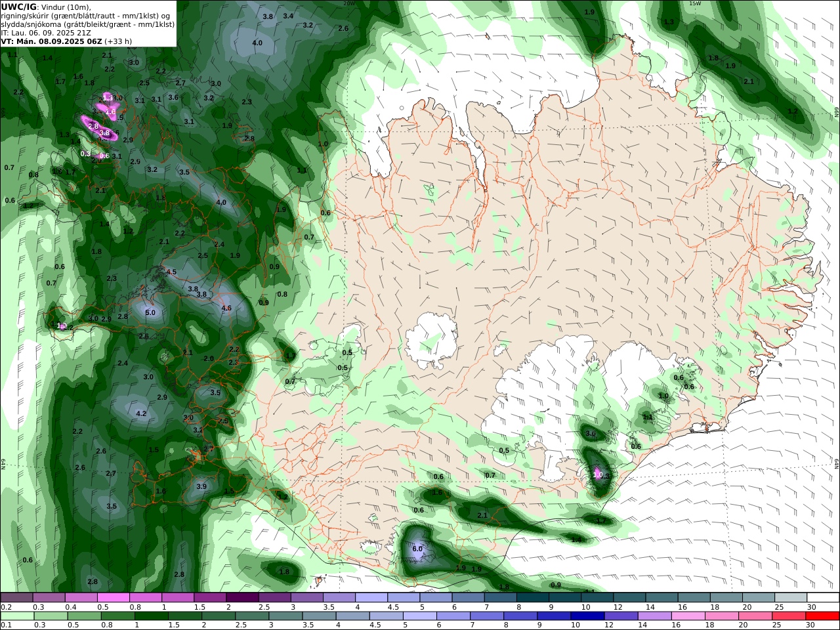Pick the white 30 swatch in snow legend
The height and width of the screenshot is (630, 840).
point(822,598)
